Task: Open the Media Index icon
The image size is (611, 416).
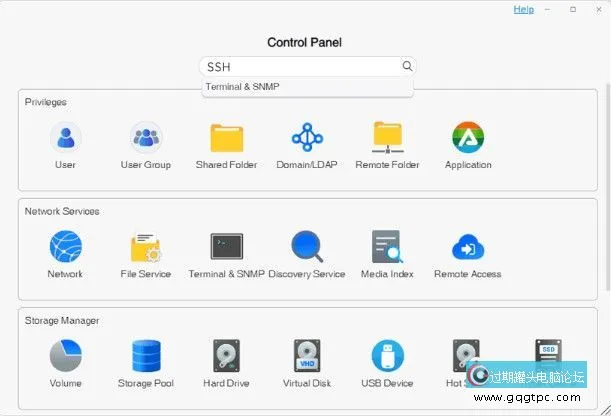Action: (387, 247)
